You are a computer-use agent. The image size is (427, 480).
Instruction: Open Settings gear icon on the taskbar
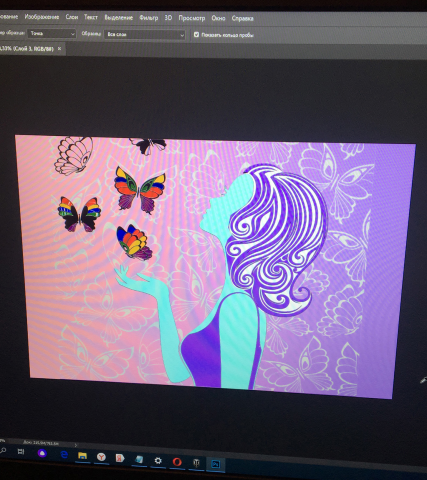pyautogui.click(x=158, y=461)
